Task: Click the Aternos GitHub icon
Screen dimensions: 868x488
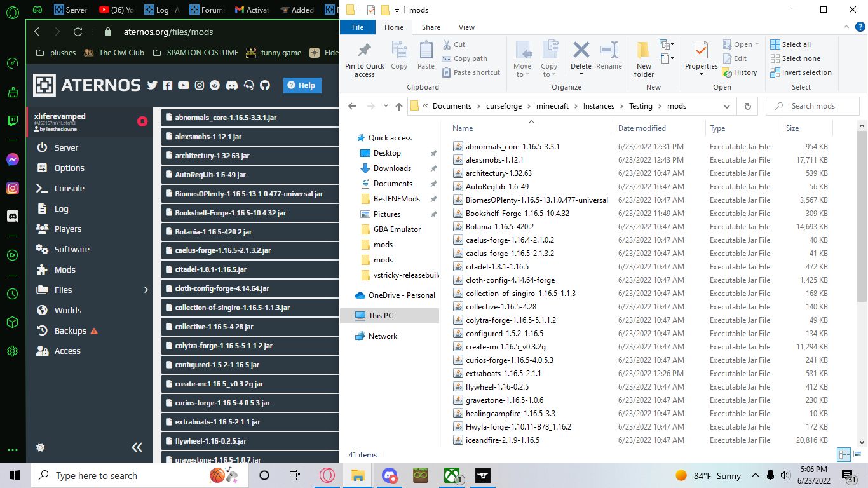Action: pos(265,85)
